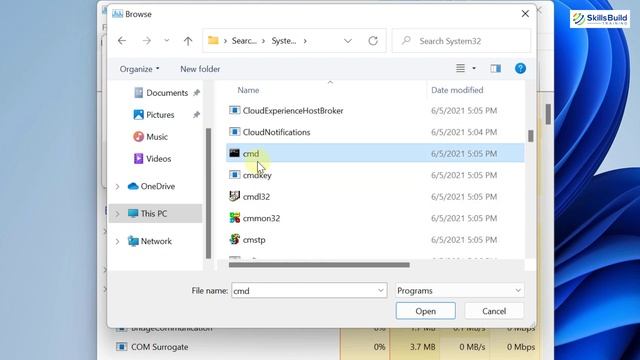Click the CloudExperienceHostBroker file icon
The width and height of the screenshot is (640, 360).
click(x=234, y=110)
